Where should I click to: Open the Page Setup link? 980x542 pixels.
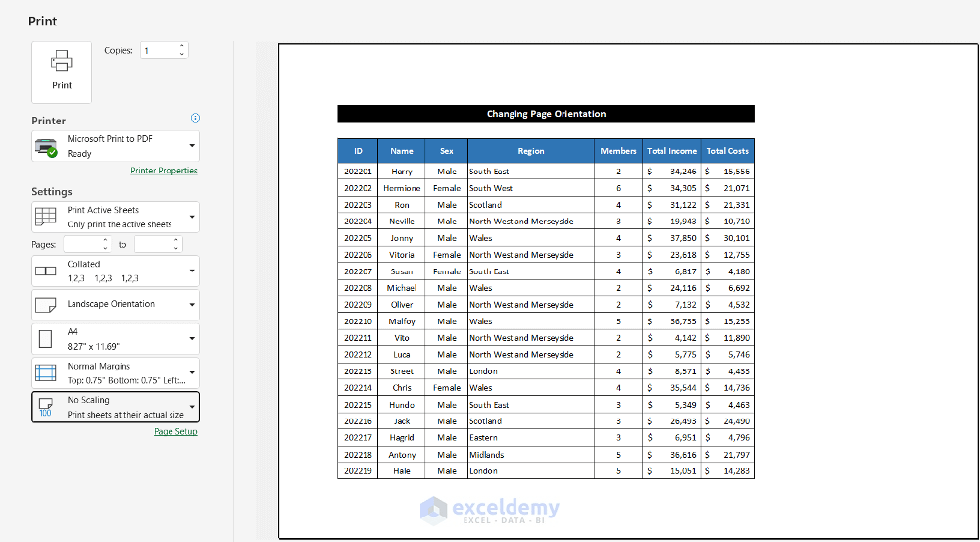(x=175, y=431)
